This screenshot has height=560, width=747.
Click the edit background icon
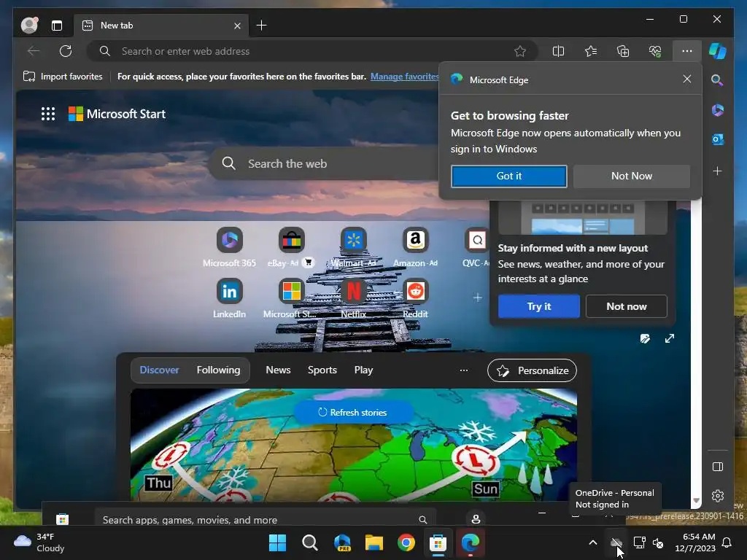click(x=645, y=338)
